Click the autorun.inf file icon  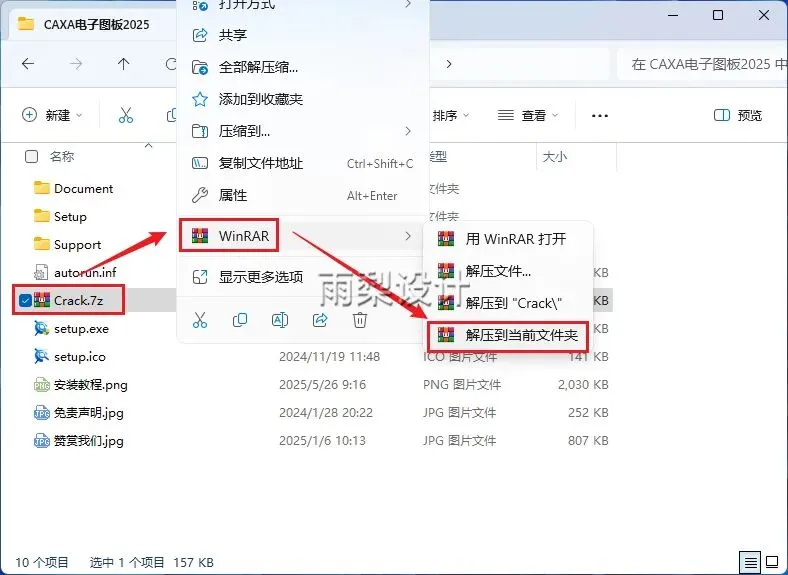(x=41, y=272)
